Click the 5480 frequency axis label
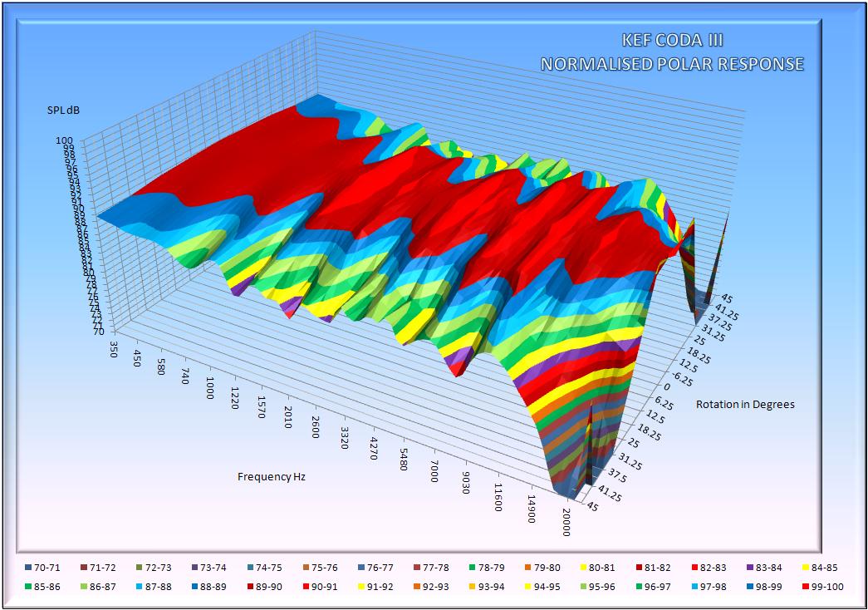 tap(404, 460)
